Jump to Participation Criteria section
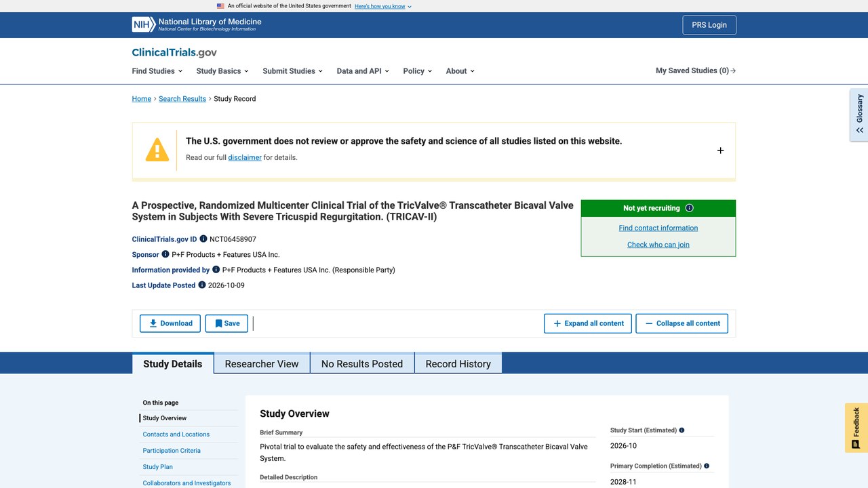Image resolution: width=868 pixels, height=488 pixels. click(172, 451)
